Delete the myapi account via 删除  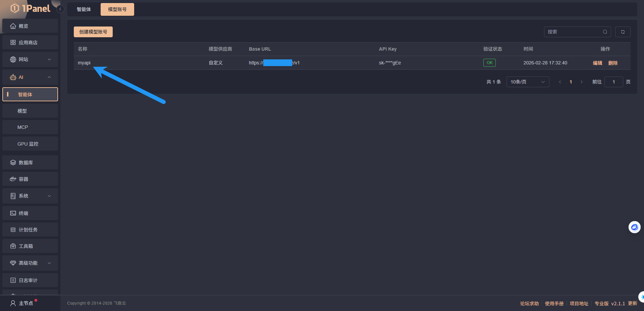click(613, 63)
